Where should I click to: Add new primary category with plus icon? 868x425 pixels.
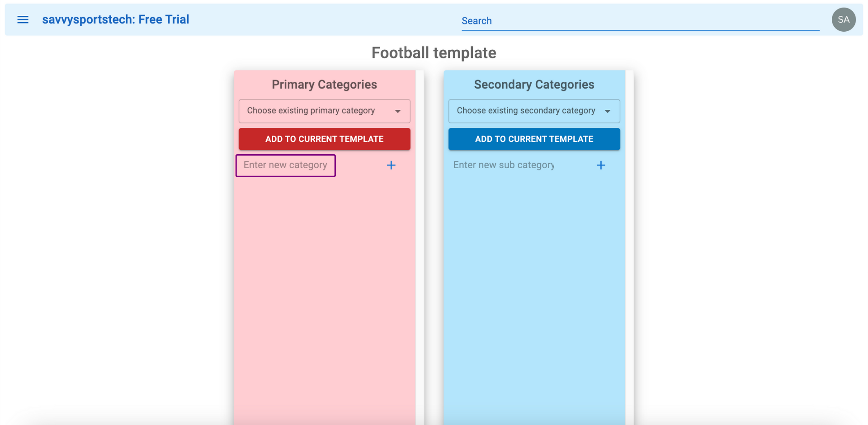pos(391,165)
